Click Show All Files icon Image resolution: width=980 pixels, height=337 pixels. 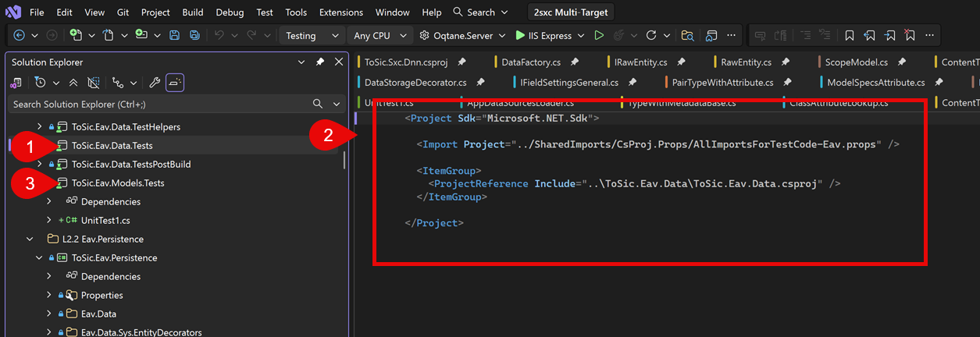tap(94, 82)
